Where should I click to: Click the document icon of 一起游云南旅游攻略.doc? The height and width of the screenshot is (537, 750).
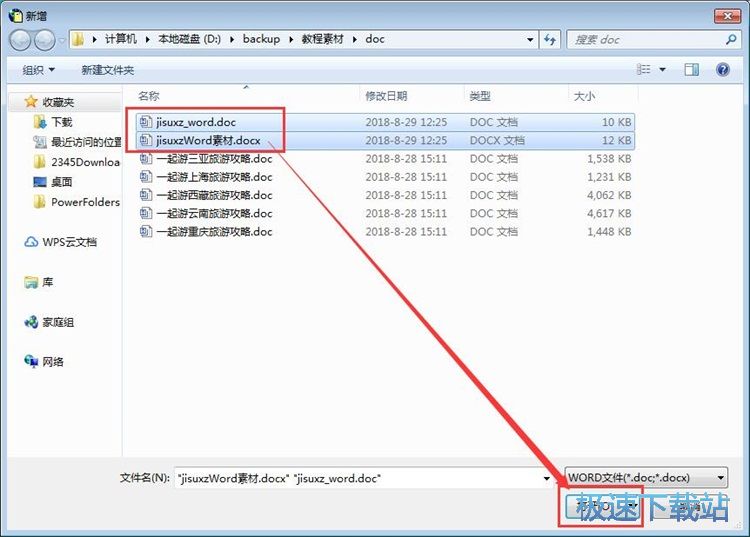(145, 213)
